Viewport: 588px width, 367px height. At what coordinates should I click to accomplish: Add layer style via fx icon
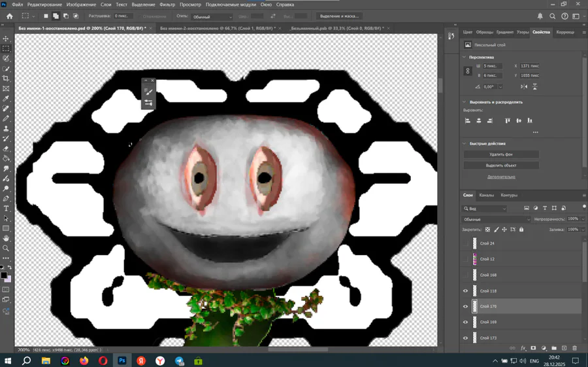tap(523, 348)
